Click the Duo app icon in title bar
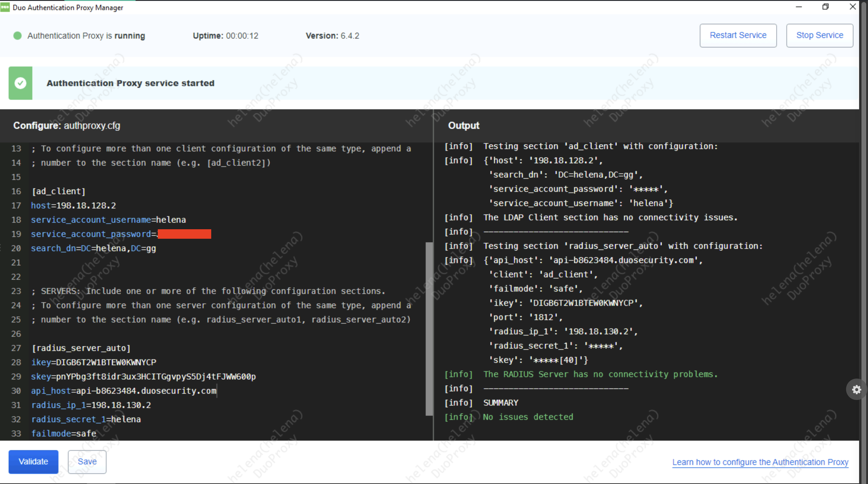 pyautogui.click(x=5, y=7)
